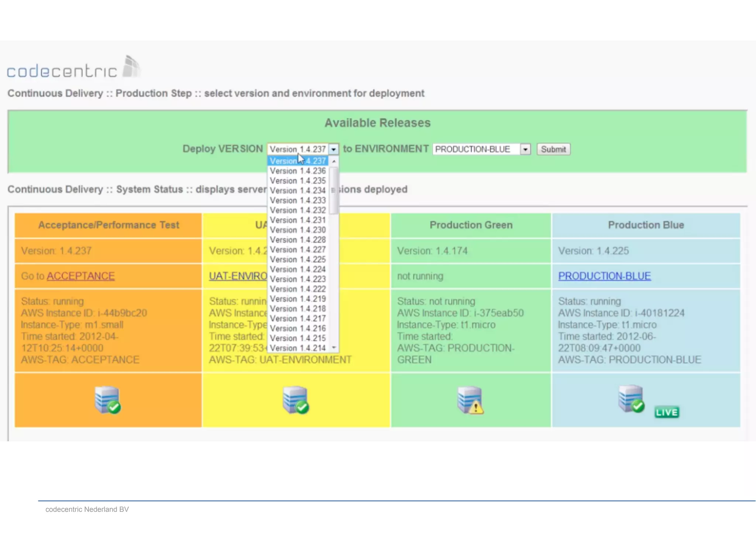Pick Version 1.4.218 in the list
The image size is (756, 534).
coord(298,309)
